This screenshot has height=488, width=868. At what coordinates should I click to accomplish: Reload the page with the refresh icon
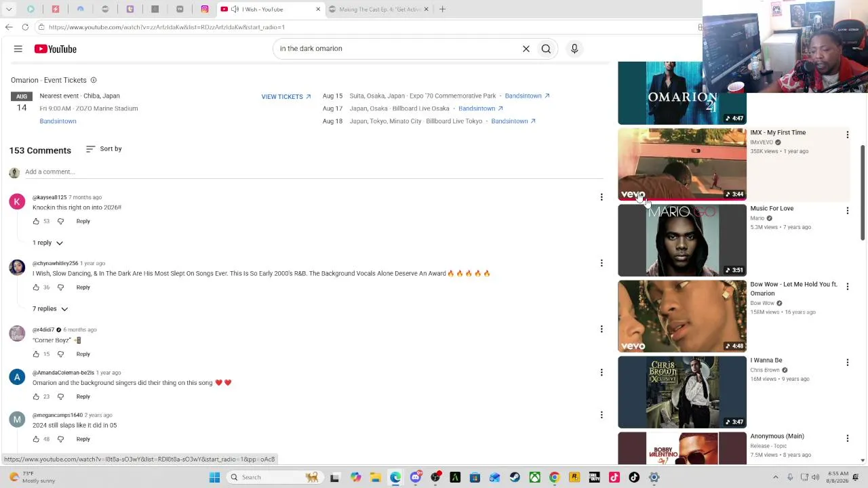[25, 27]
